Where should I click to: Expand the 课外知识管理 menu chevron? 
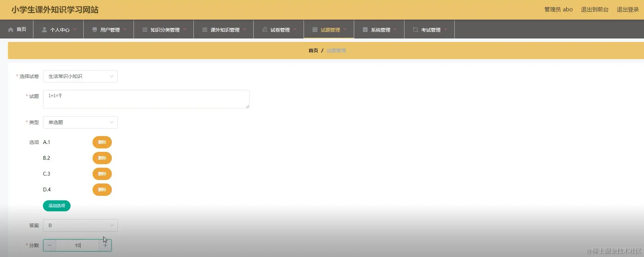tap(244, 29)
